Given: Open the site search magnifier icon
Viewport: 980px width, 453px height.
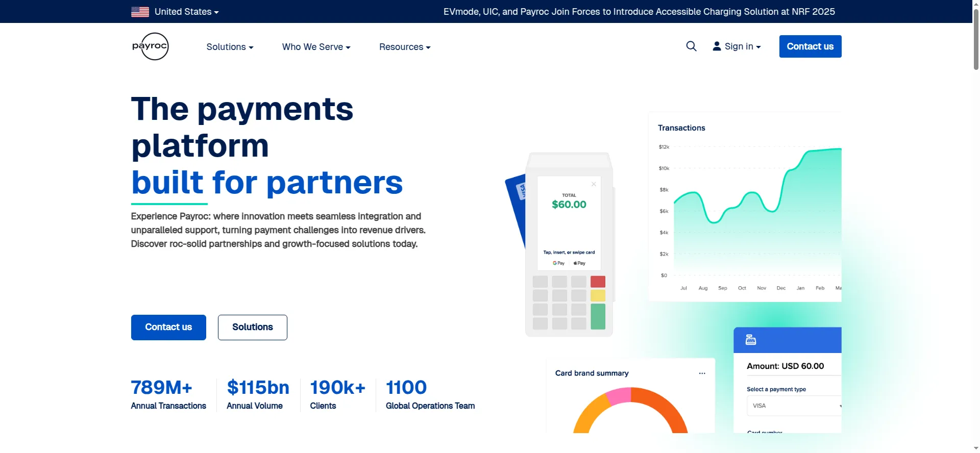Looking at the screenshot, I should point(691,46).
